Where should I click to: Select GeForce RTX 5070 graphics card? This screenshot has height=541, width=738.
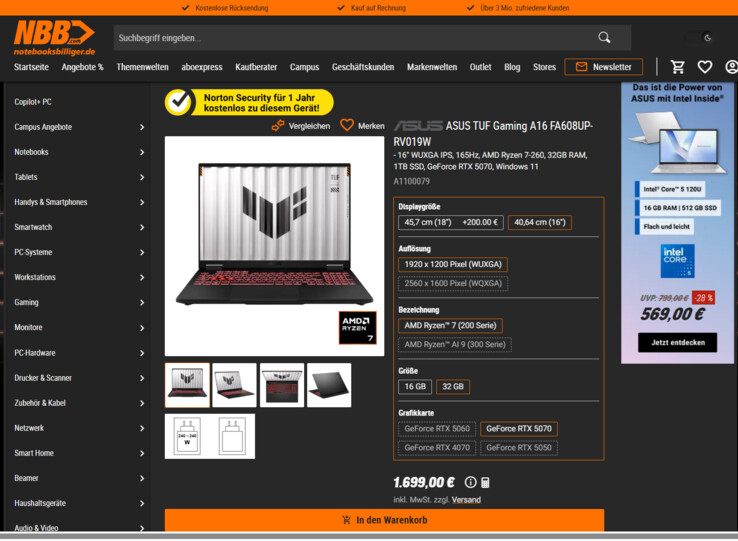coord(519,429)
